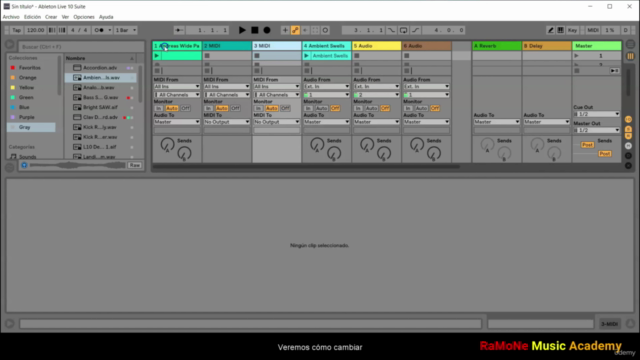Viewport: 640px width, 360px height.
Task: Start playback with the Play button
Action: pos(242,30)
